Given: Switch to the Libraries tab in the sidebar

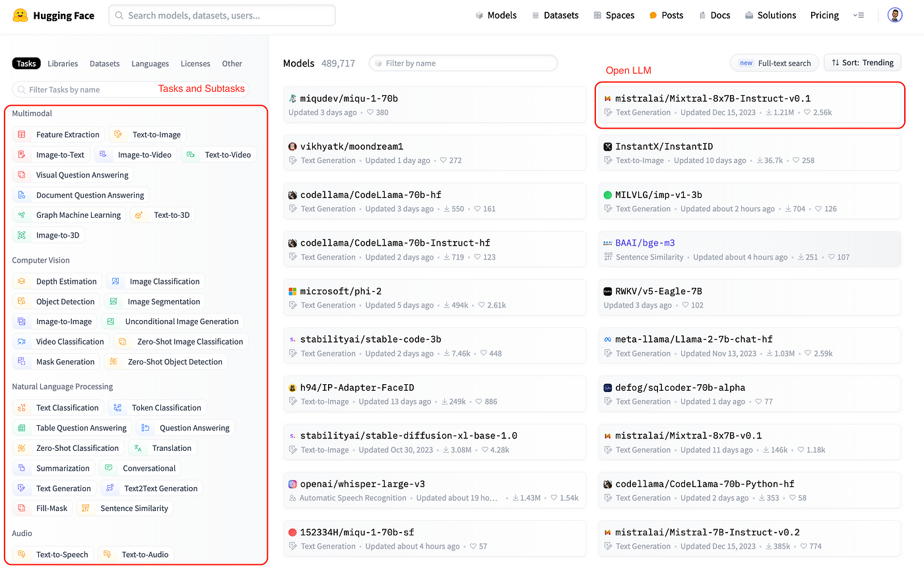Looking at the screenshot, I should 63,63.
